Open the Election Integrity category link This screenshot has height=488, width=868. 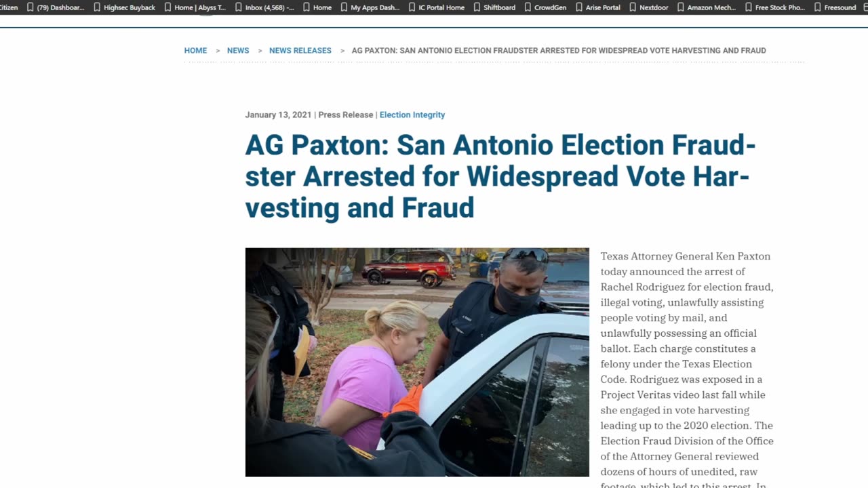point(412,115)
